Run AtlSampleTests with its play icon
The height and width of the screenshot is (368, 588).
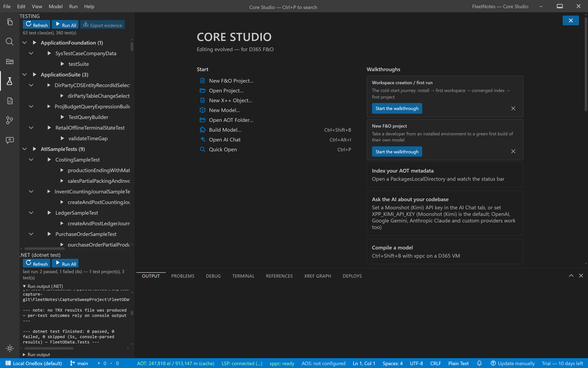[35, 149]
